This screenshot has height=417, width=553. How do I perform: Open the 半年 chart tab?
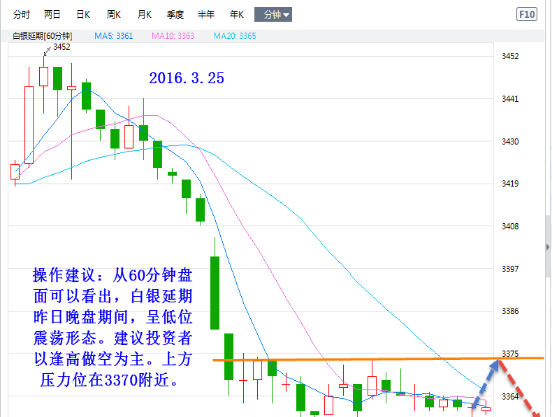click(206, 15)
